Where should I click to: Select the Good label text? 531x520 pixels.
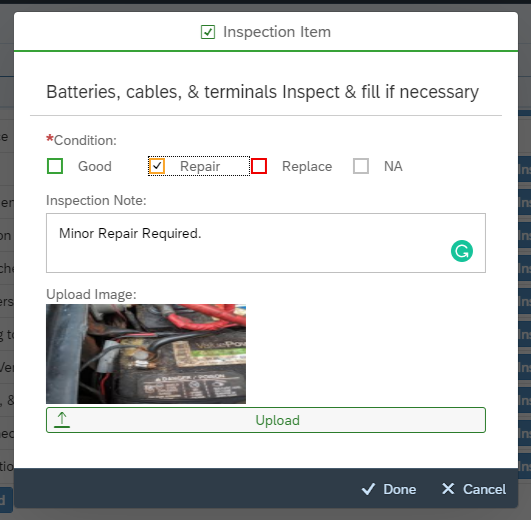(x=95, y=166)
